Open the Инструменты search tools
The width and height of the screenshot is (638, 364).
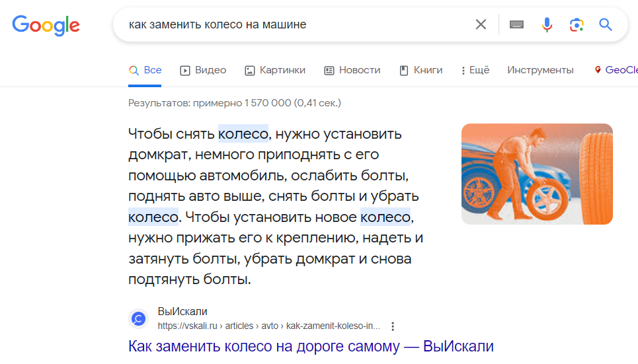tap(540, 70)
